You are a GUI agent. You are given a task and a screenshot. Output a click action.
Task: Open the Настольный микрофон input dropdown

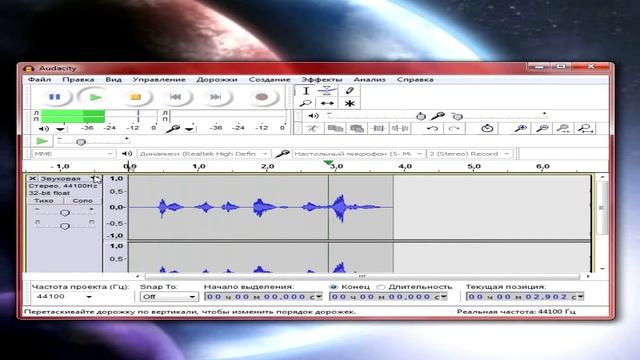click(358, 154)
